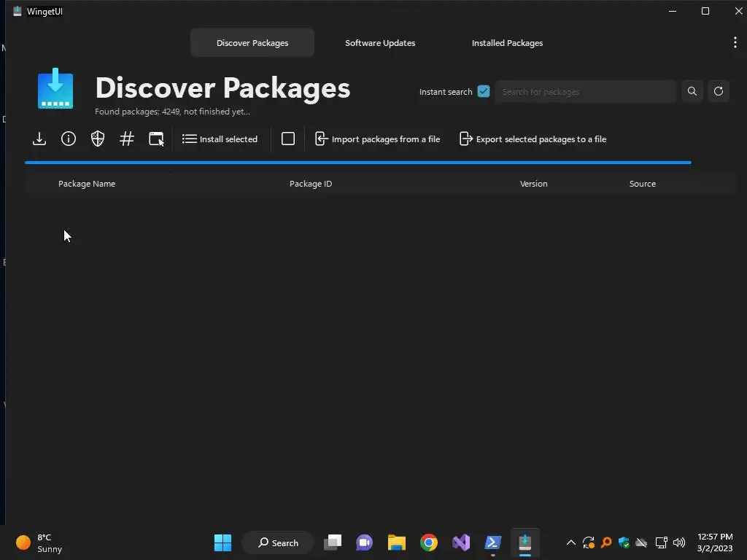747x560 pixels.
Task: Open the three-dot more options menu
Action: tap(735, 42)
